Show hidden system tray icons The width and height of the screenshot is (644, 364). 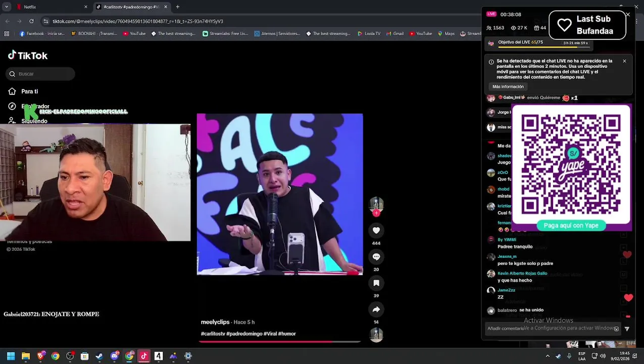click(x=548, y=356)
